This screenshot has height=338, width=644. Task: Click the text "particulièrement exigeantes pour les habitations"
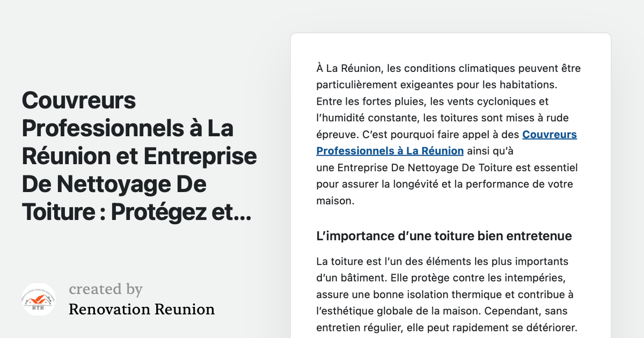point(437,85)
